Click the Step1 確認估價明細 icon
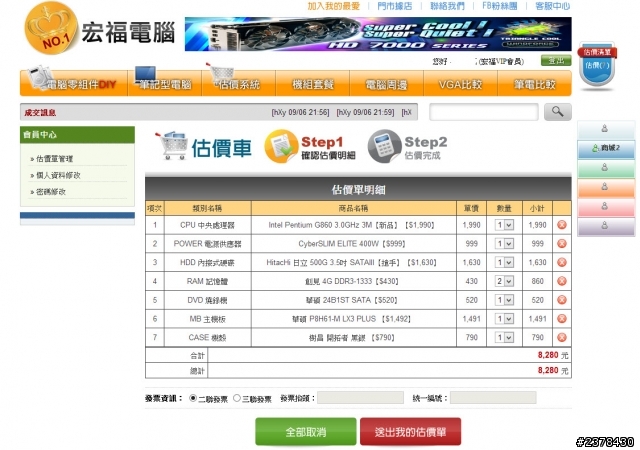 tap(281, 146)
